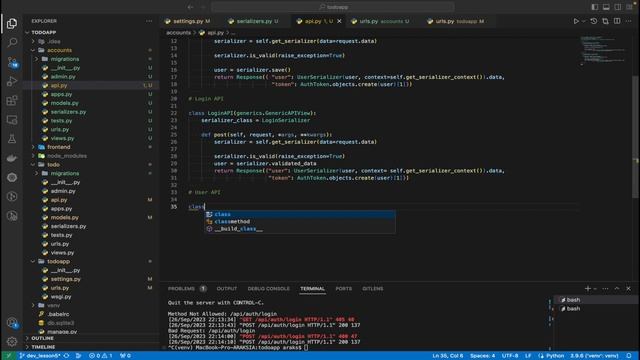Open the Remote Explorer view
This screenshot has width=640, height=360.
tap(12, 120)
